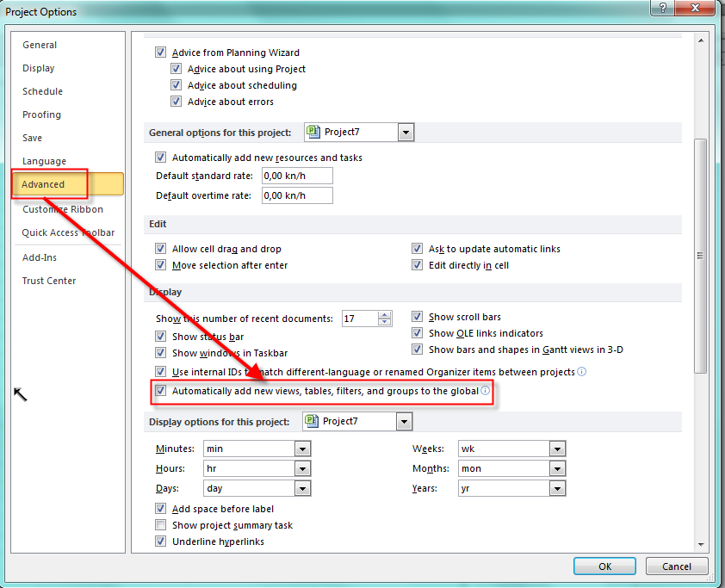Click info icon after Organizer items option
Viewport: 725px width, 588px height.
point(582,372)
